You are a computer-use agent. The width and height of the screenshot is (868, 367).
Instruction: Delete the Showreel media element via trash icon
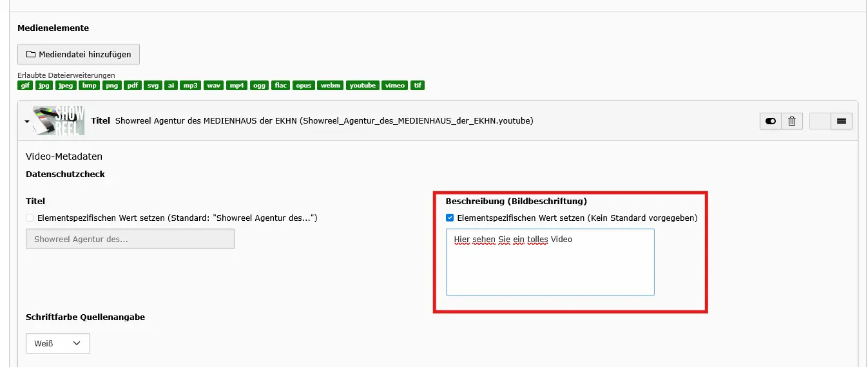point(792,121)
